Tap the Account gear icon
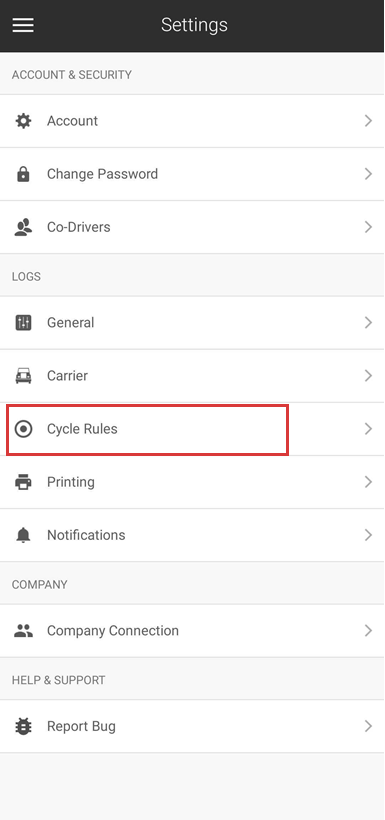 [x=23, y=121]
